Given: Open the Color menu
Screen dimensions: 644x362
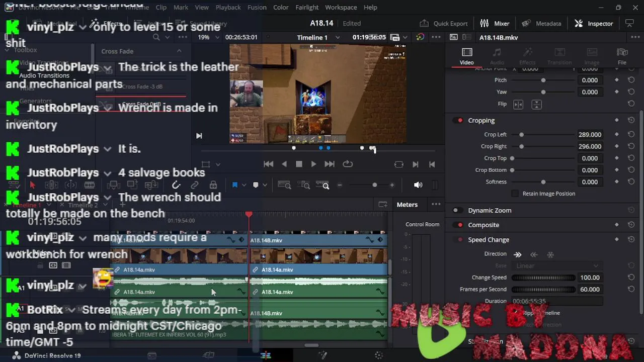Looking at the screenshot, I should [x=281, y=7].
